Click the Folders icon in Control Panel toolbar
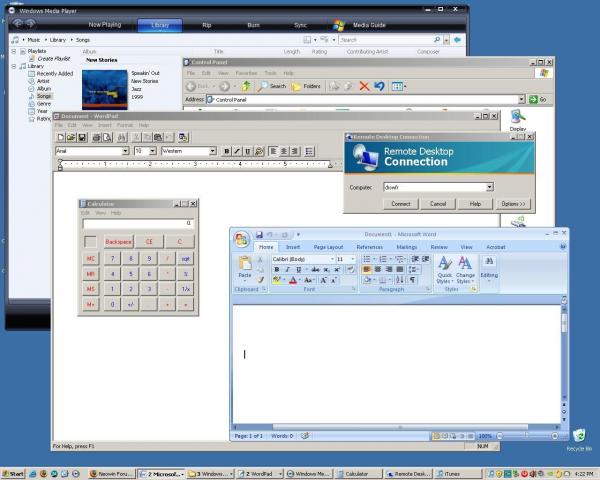Image resolution: width=600 pixels, height=480 pixels. 306,87
